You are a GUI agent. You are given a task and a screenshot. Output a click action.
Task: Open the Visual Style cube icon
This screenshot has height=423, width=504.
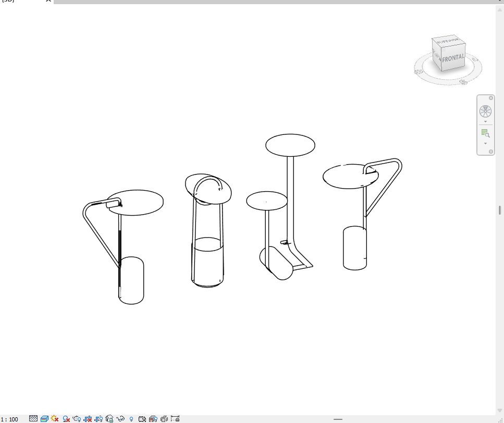pos(44,419)
